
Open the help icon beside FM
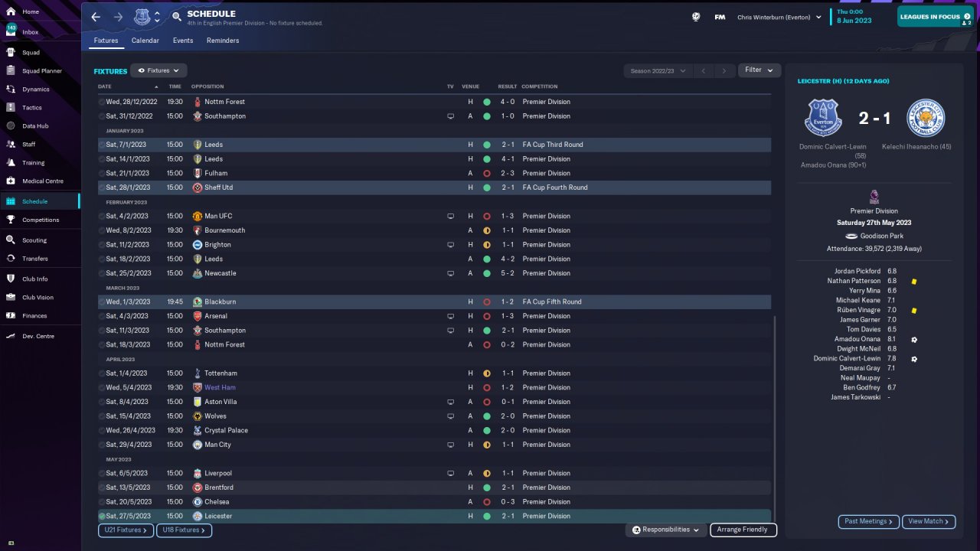(696, 17)
